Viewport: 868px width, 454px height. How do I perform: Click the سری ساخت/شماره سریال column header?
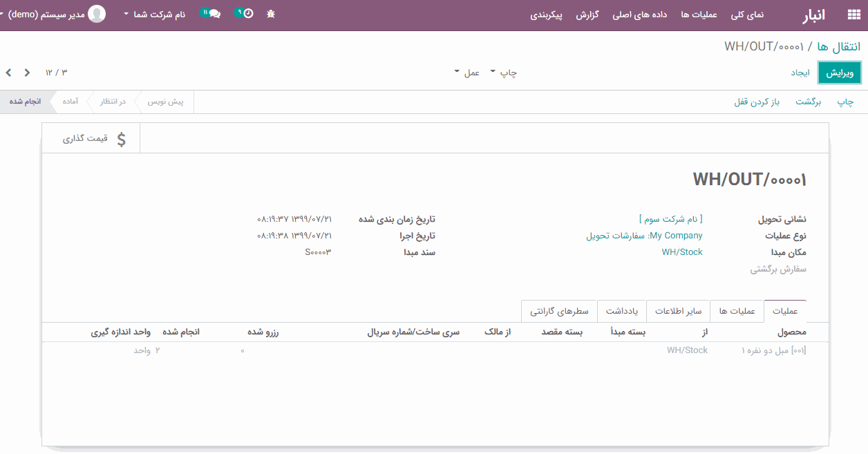pyautogui.click(x=413, y=332)
